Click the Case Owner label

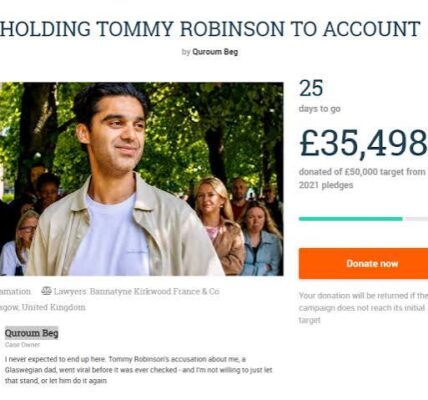coord(22,345)
